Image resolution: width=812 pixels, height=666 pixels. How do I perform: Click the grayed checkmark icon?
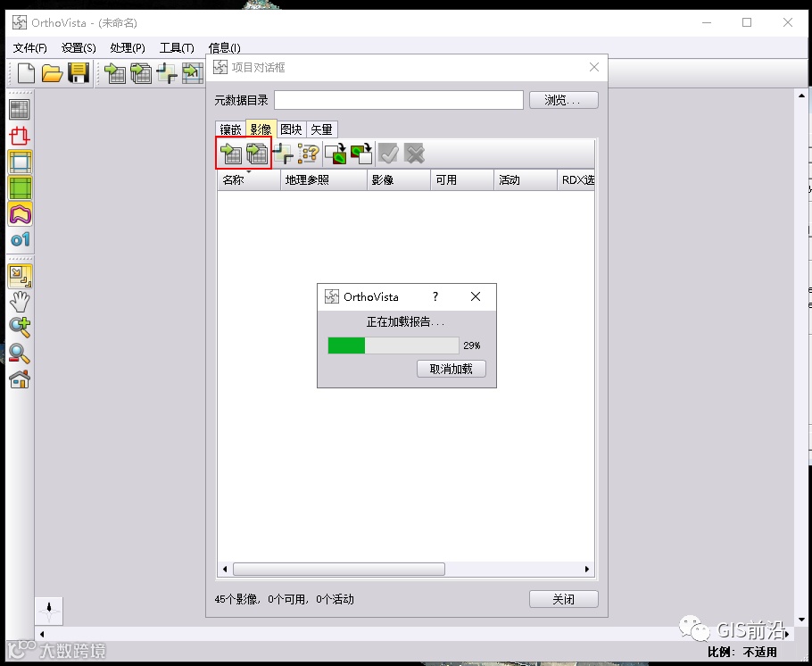(388, 154)
